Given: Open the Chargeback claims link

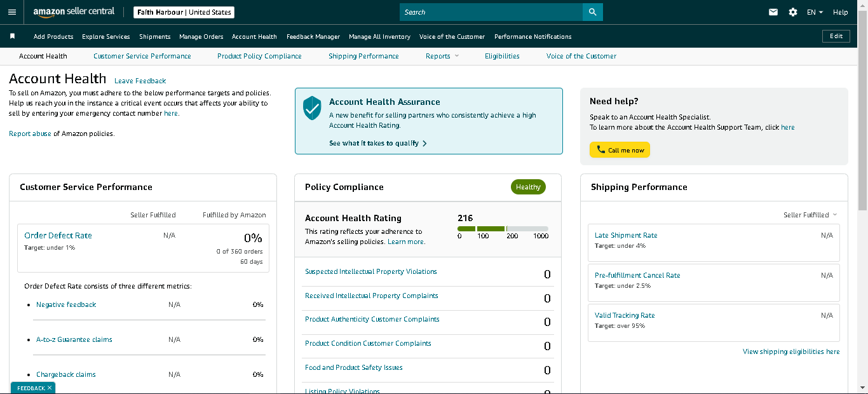Looking at the screenshot, I should (x=66, y=374).
